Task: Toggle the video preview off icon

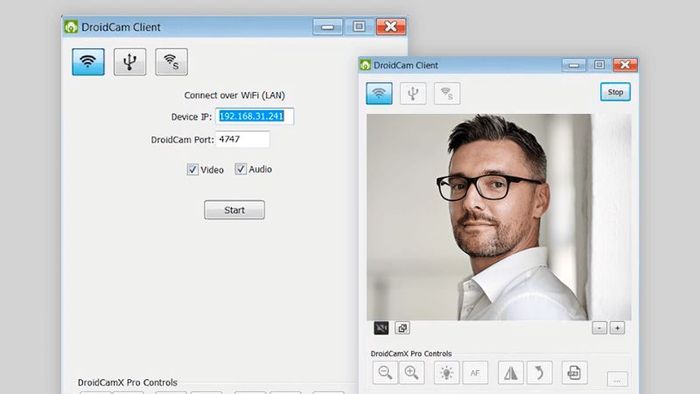Action: click(x=381, y=328)
